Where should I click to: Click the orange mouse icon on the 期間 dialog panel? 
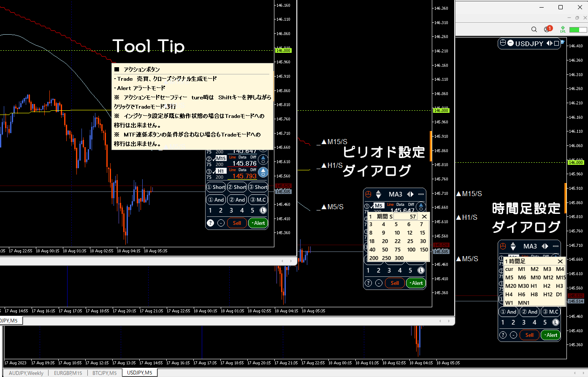[x=368, y=194]
